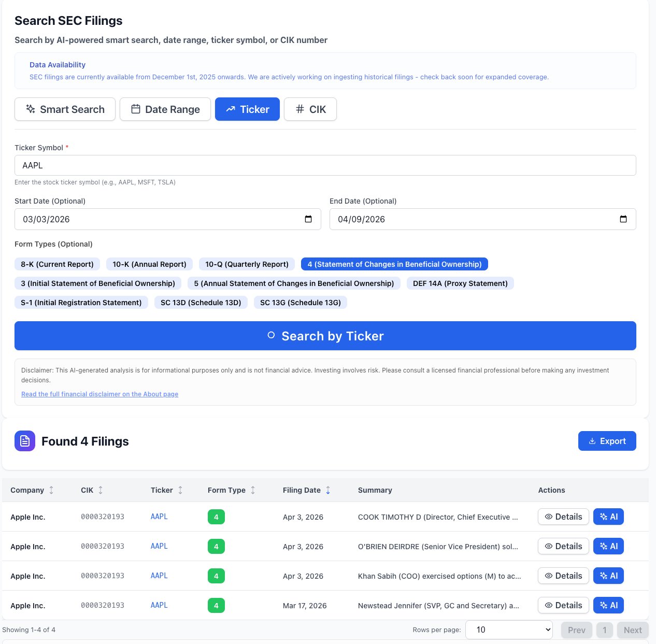Click the eye icon on the Mar 17 Details button

click(549, 605)
